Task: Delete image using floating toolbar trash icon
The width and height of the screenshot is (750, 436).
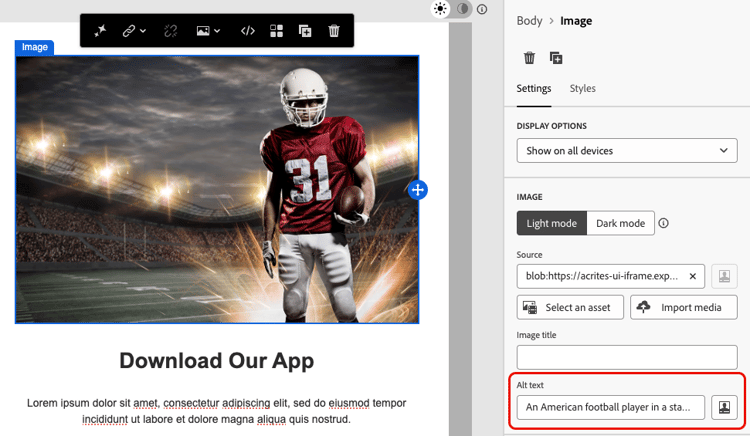Action: point(334,31)
